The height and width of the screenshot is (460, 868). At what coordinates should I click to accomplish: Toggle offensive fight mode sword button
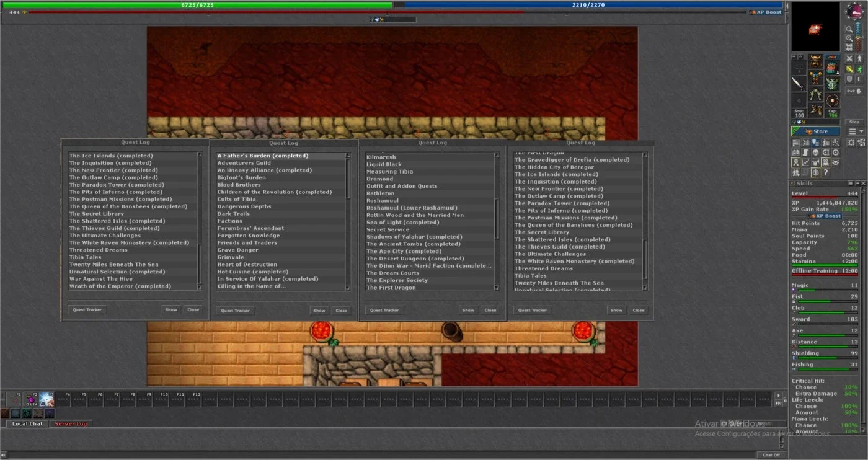849,69
